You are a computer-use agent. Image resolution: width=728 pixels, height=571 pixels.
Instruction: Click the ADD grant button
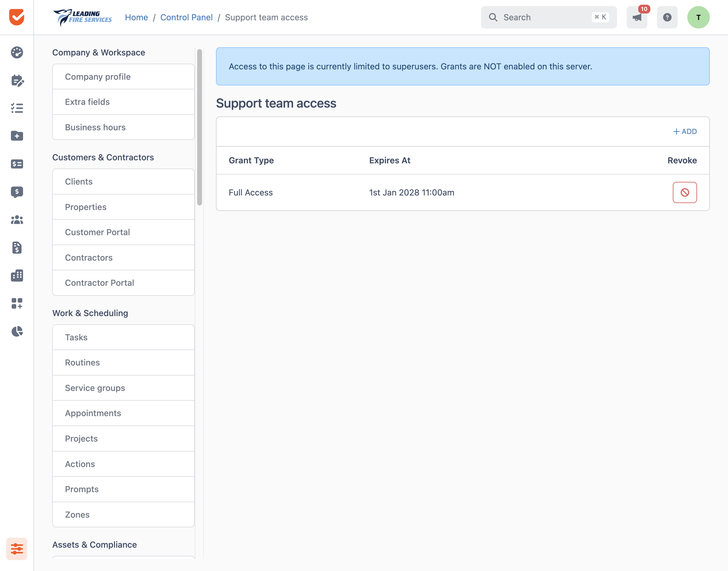(x=685, y=131)
